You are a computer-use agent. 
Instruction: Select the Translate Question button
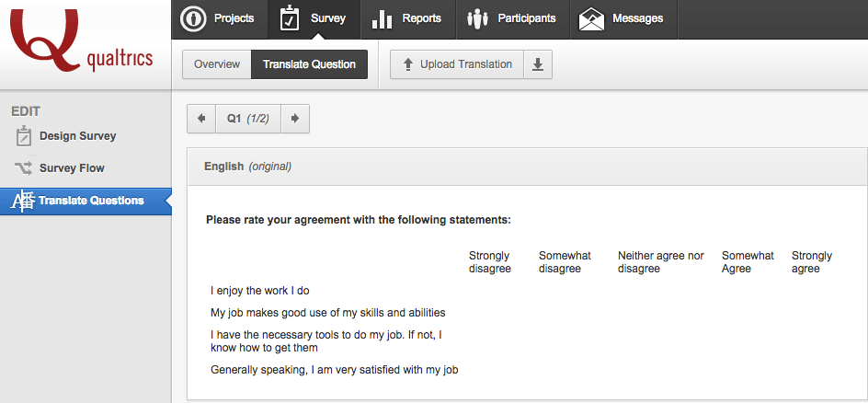309,64
